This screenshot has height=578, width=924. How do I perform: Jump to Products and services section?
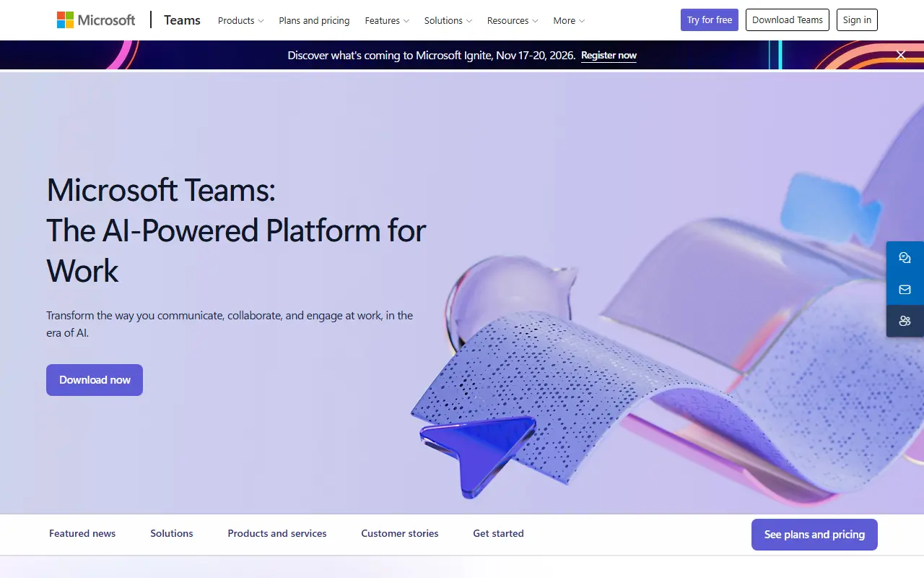[277, 534]
